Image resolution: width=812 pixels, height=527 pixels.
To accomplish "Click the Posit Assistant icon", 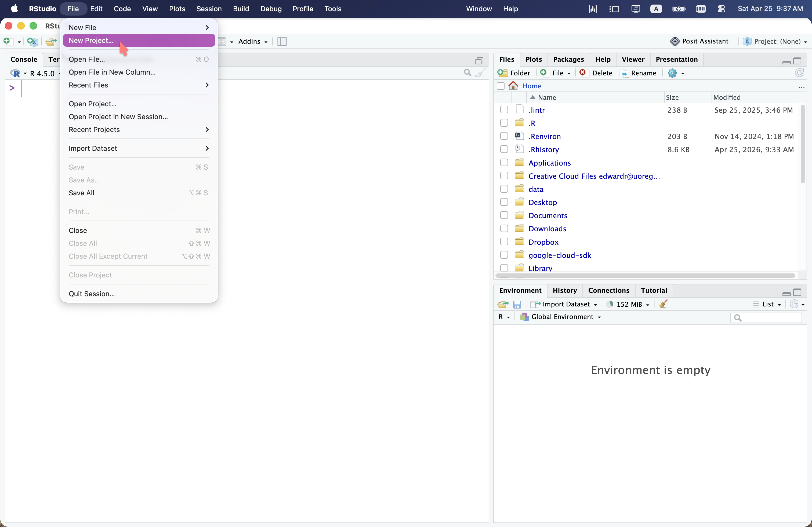I will [x=675, y=41].
